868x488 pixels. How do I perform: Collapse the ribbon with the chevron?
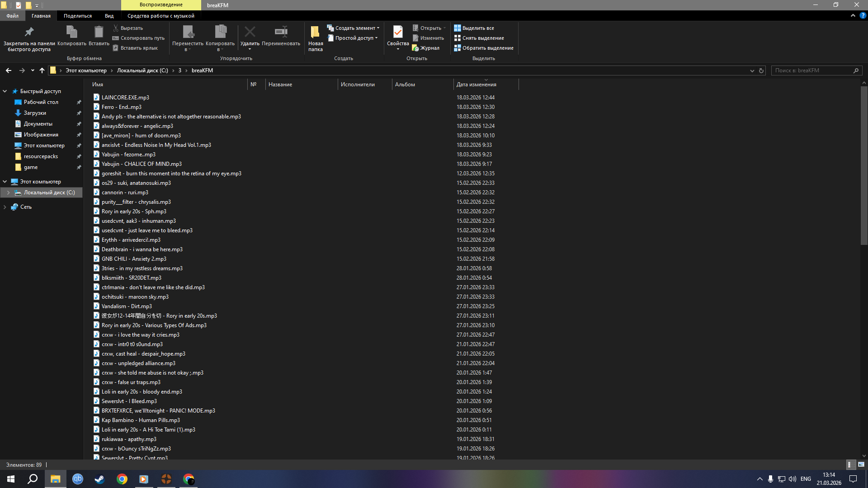(x=853, y=15)
